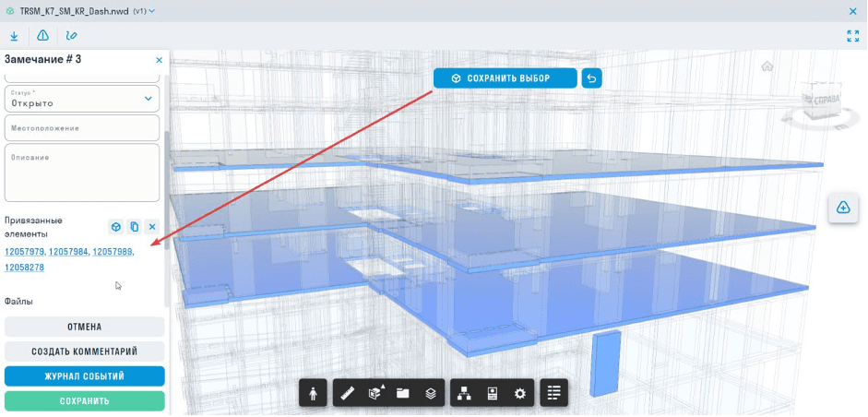The width and height of the screenshot is (868, 417).
Task: Click into the Местоположение field
Action: 82,128
